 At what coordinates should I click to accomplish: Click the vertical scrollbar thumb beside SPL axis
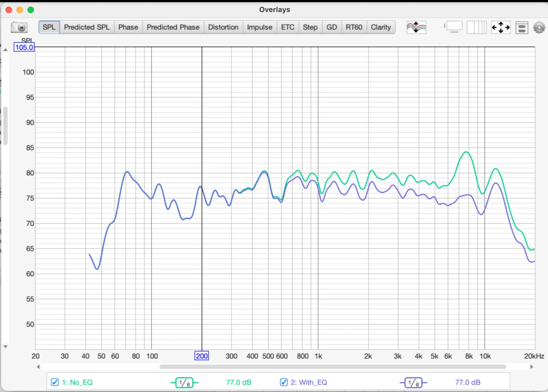pyautogui.click(x=5, y=126)
